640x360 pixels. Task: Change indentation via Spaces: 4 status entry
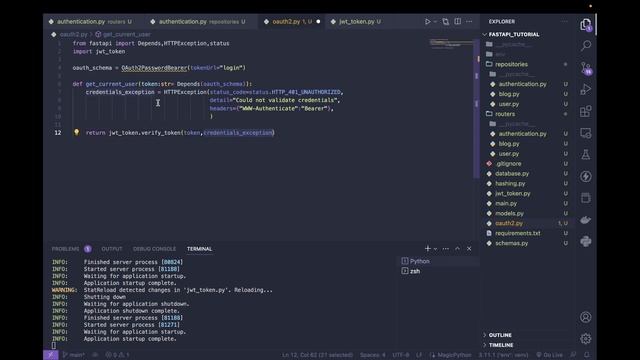click(373, 355)
